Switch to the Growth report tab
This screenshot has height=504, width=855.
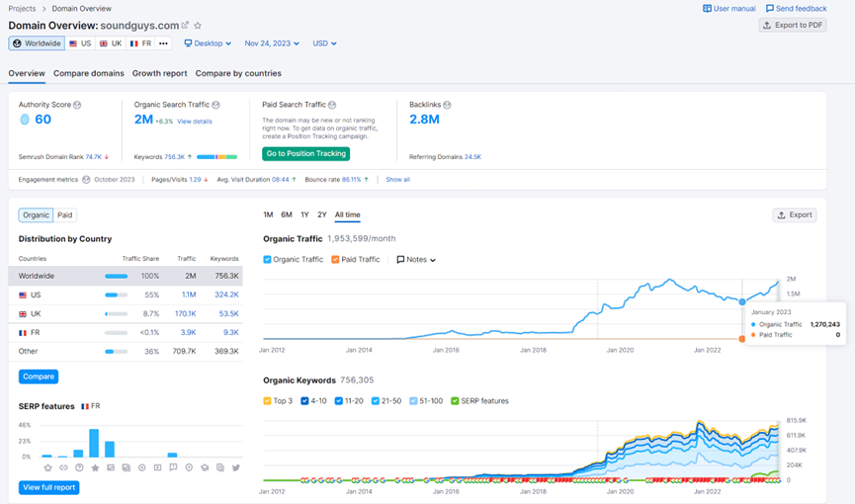coord(159,73)
